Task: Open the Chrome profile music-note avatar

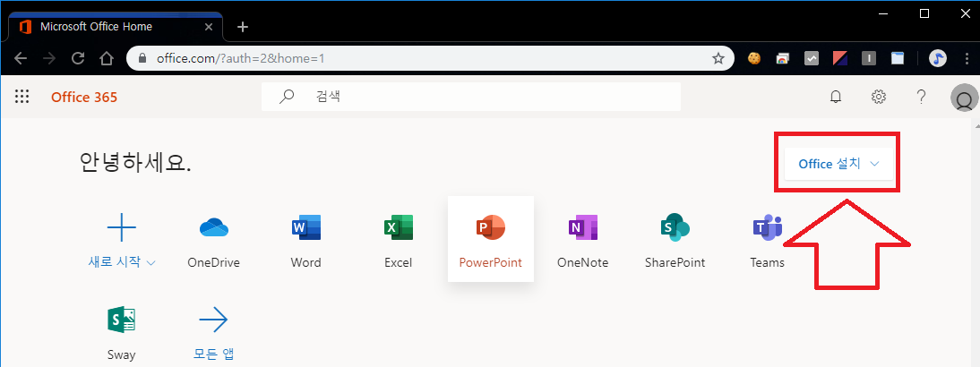Action: click(x=938, y=59)
